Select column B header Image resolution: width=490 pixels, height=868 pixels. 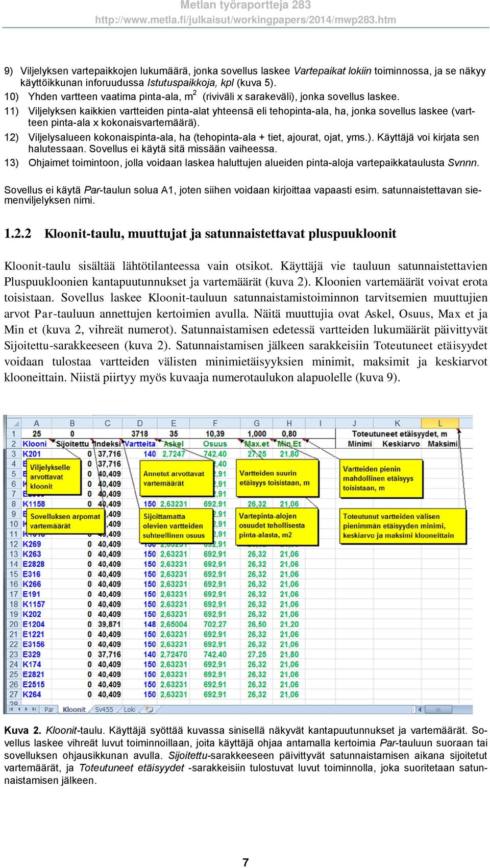tap(72, 423)
